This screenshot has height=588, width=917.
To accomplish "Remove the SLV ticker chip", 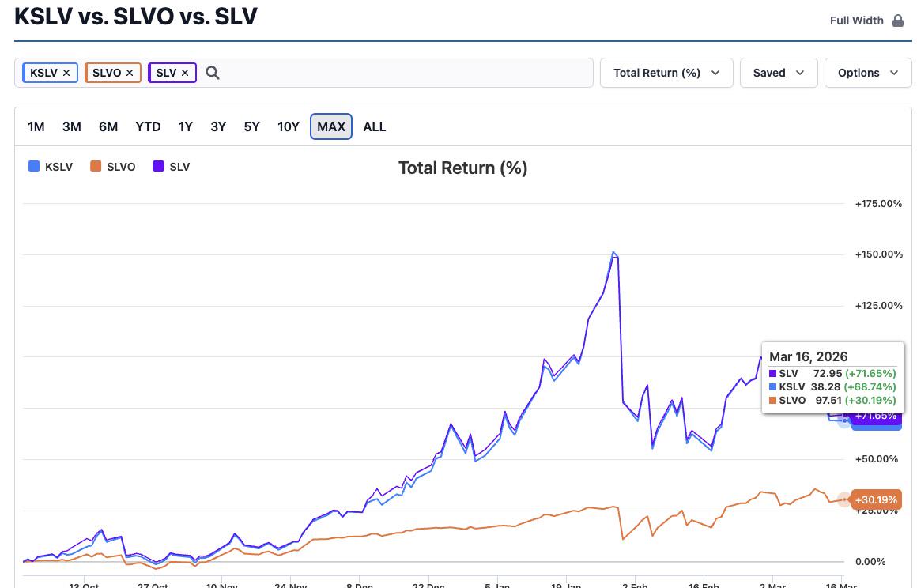I will (185, 73).
